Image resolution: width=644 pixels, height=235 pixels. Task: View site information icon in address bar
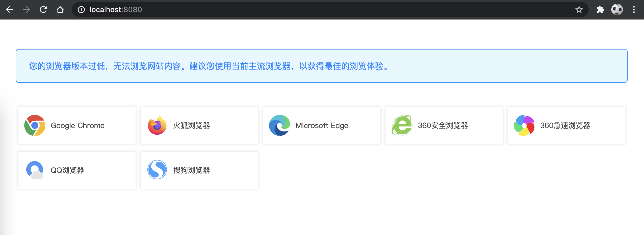tap(81, 10)
